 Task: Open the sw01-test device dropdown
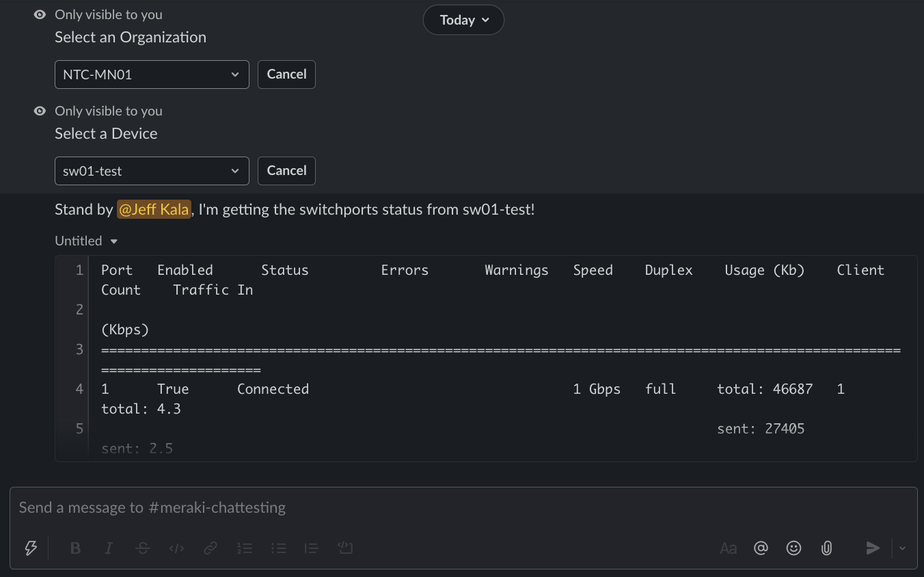click(x=152, y=171)
